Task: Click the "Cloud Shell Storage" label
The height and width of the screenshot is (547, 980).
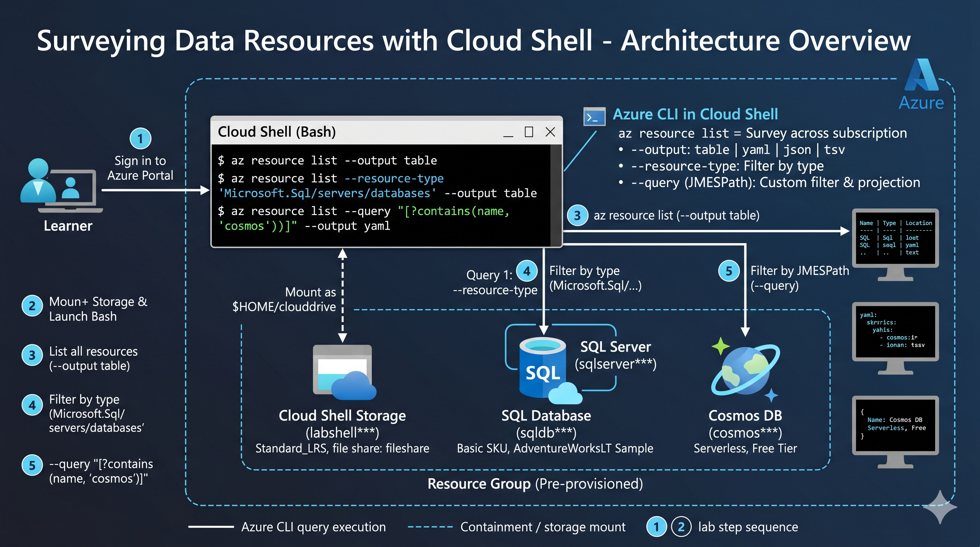Action: 342,416
